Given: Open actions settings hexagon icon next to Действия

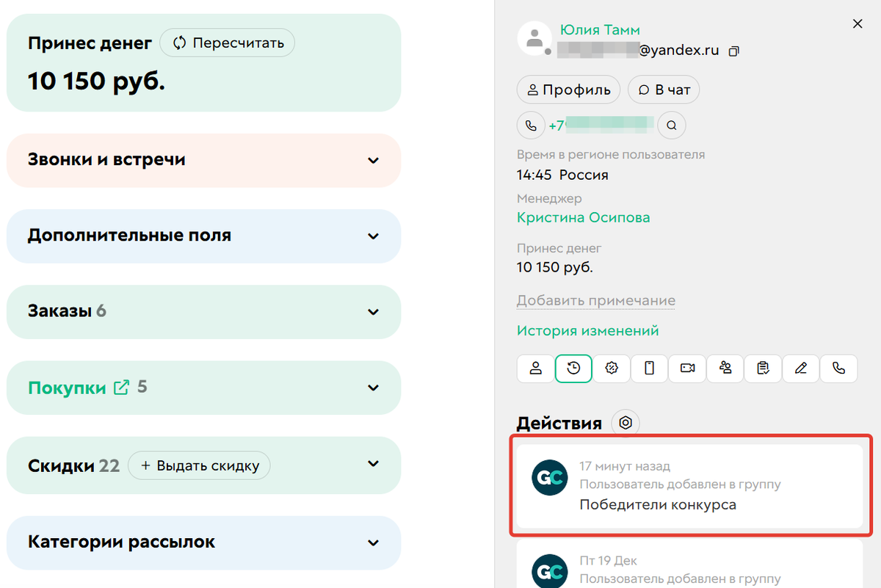Looking at the screenshot, I should click(x=626, y=423).
